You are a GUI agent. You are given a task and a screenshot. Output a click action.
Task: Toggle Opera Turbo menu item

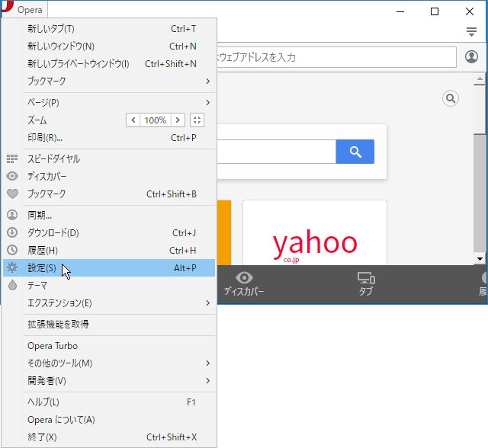click(x=109, y=346)
